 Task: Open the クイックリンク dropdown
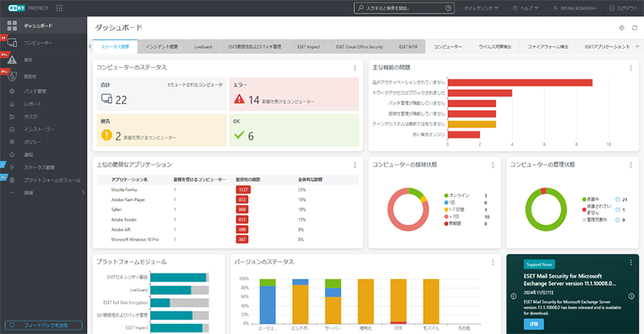481,8
